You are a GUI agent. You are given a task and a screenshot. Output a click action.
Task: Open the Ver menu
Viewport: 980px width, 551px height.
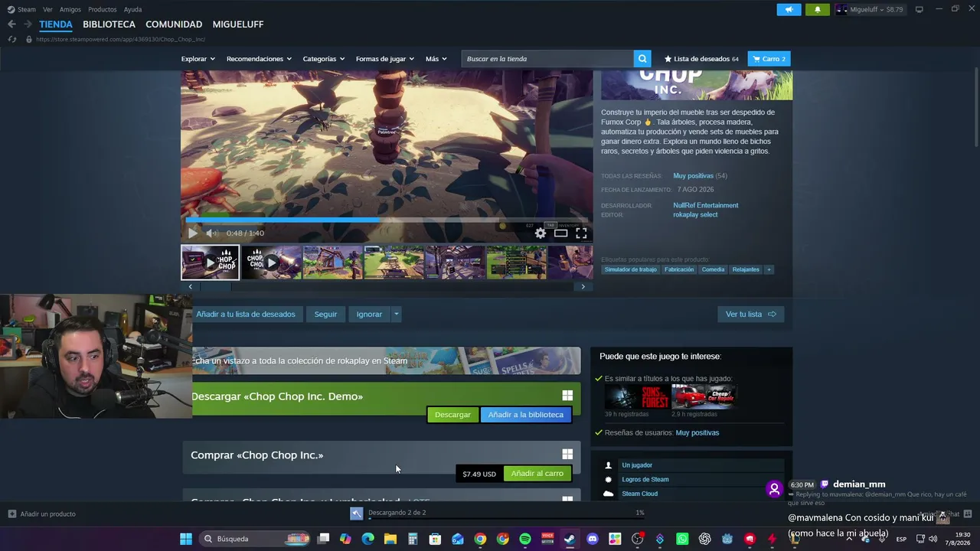coord(47,9)
